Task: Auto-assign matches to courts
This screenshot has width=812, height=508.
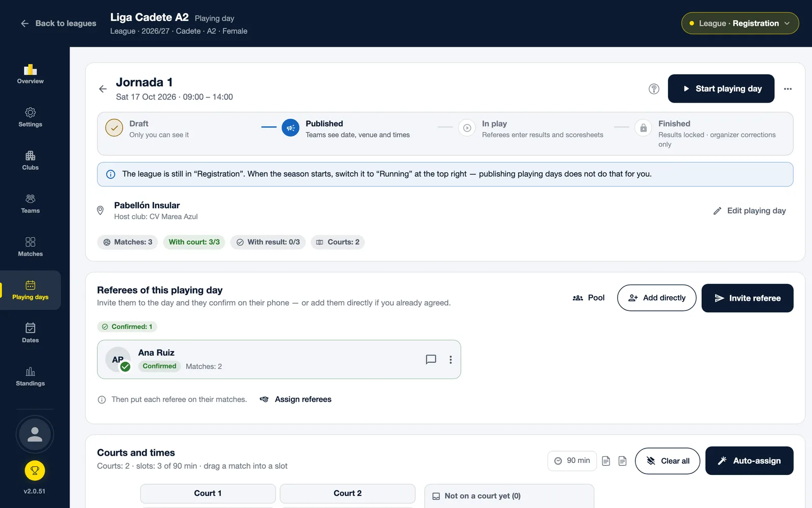Action: tap(750, 461)
